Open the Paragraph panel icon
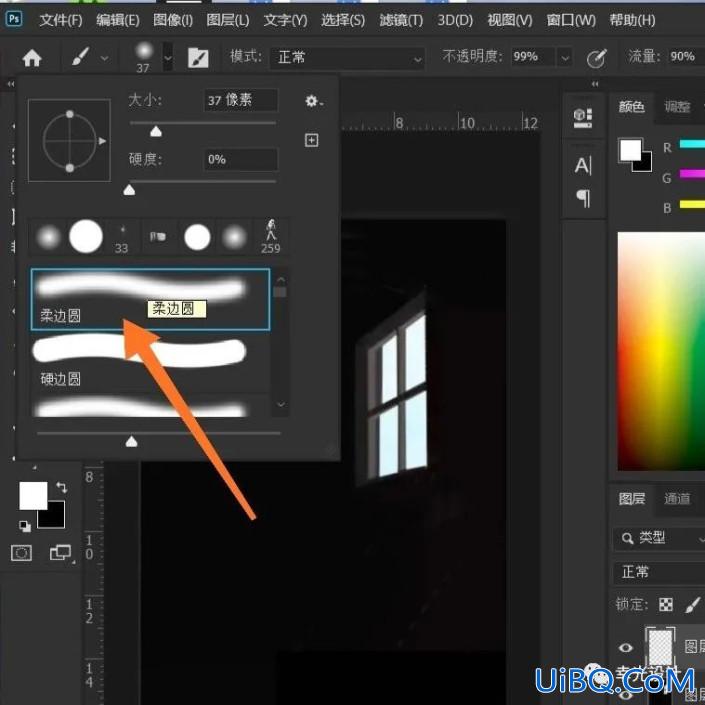Screen dimensions: 705x705 click(584, 198)
